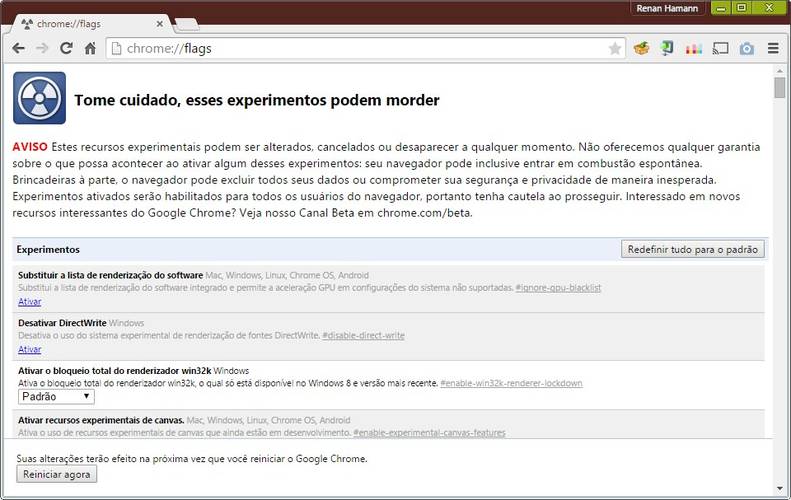Image resolution: width=791 pixels, height=500 pixels.
Task: Click the page icon in address bar
Action: pos(117,48)
